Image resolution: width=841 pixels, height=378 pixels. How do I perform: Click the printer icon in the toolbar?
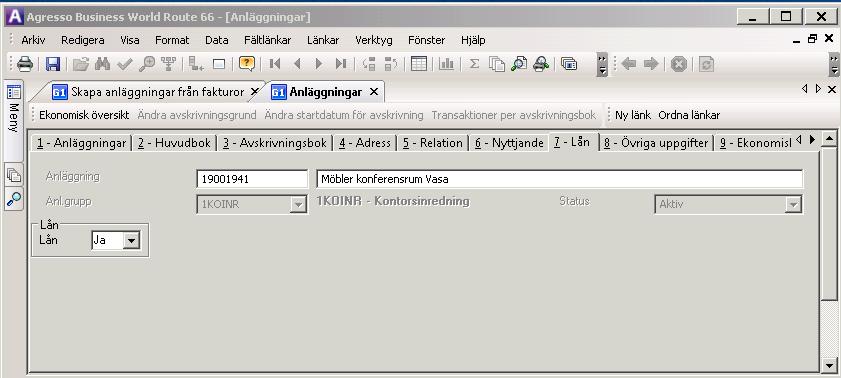(x=25, y=64)
